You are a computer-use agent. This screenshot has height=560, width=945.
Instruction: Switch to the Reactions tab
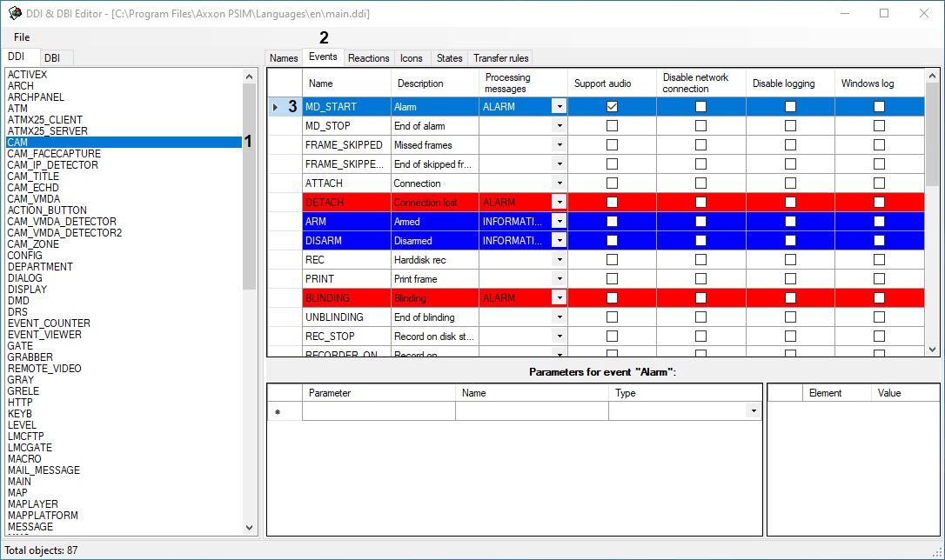368,58
